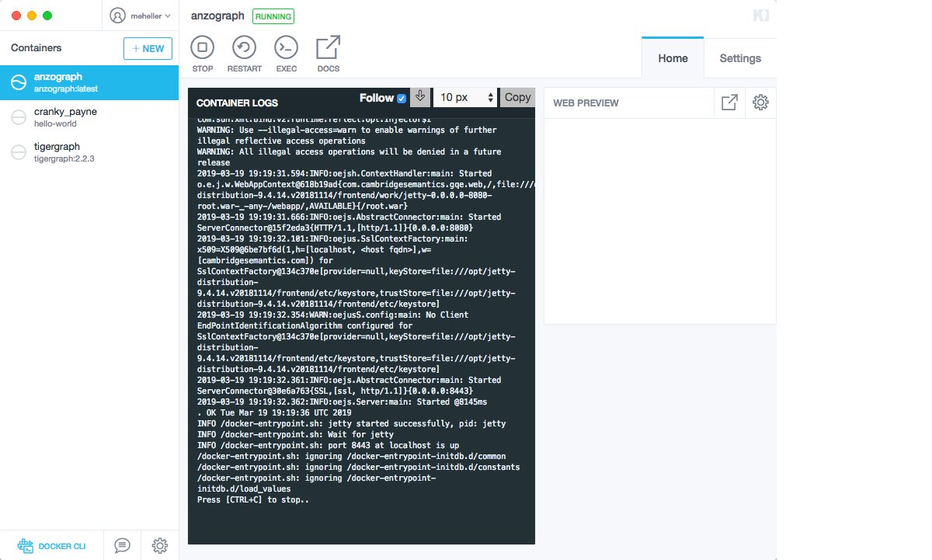Image resolution: width=932 pixels, height=560 pixels.
Task: Open Kitematic preferences gear in sidebar
Action: (x=160, y=546)
